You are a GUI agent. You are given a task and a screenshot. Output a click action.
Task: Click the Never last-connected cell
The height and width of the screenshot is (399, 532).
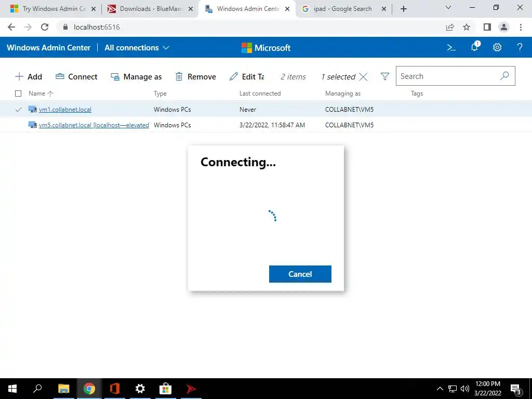[248, 110]
